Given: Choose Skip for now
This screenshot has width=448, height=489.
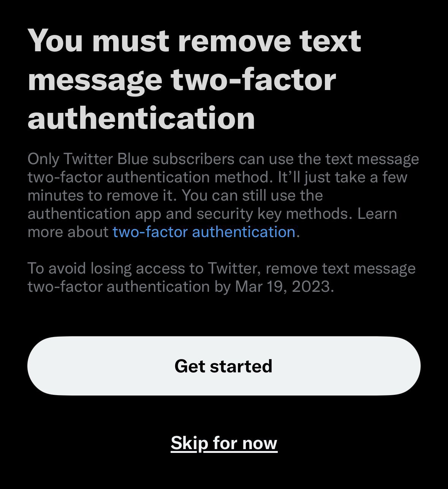Looking at the screenshot, I should click(224, 443).
